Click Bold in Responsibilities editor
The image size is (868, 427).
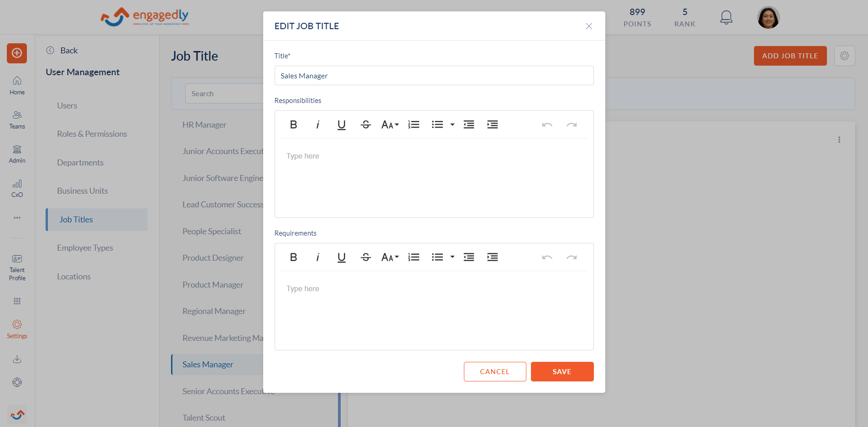294,124
